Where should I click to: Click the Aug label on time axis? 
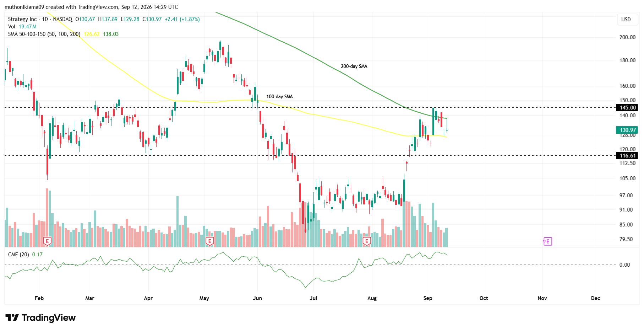pyautogui.click(x=372, y=298)
